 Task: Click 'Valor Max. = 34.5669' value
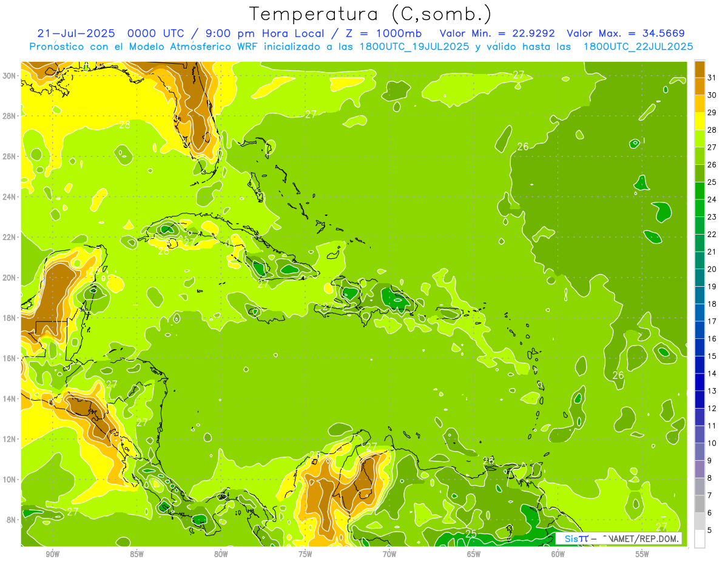click(x=625, y=33)
